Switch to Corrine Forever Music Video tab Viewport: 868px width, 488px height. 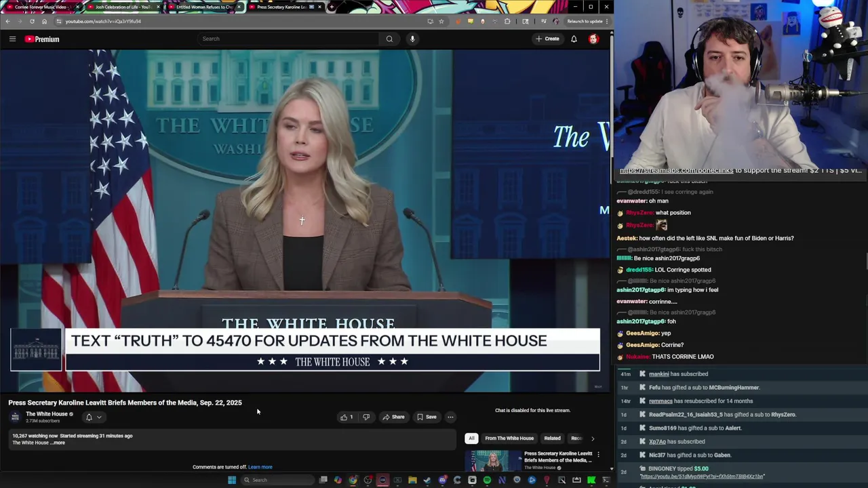coord(41,7)
